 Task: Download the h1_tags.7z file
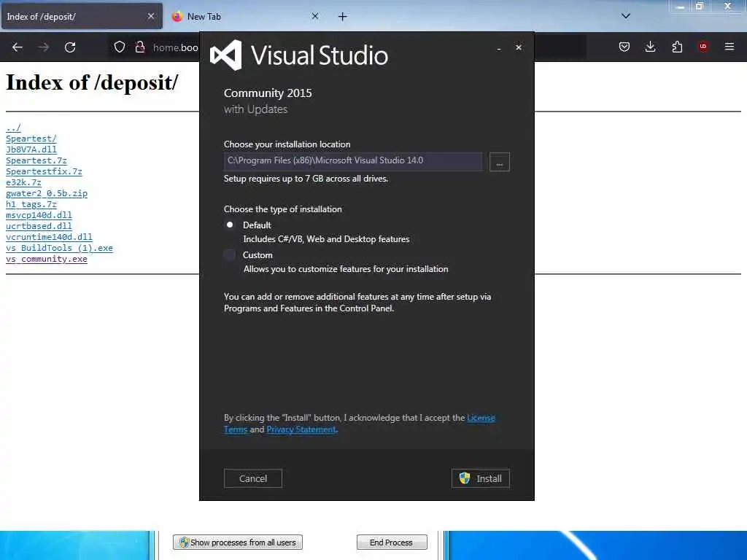click(31, 204)
